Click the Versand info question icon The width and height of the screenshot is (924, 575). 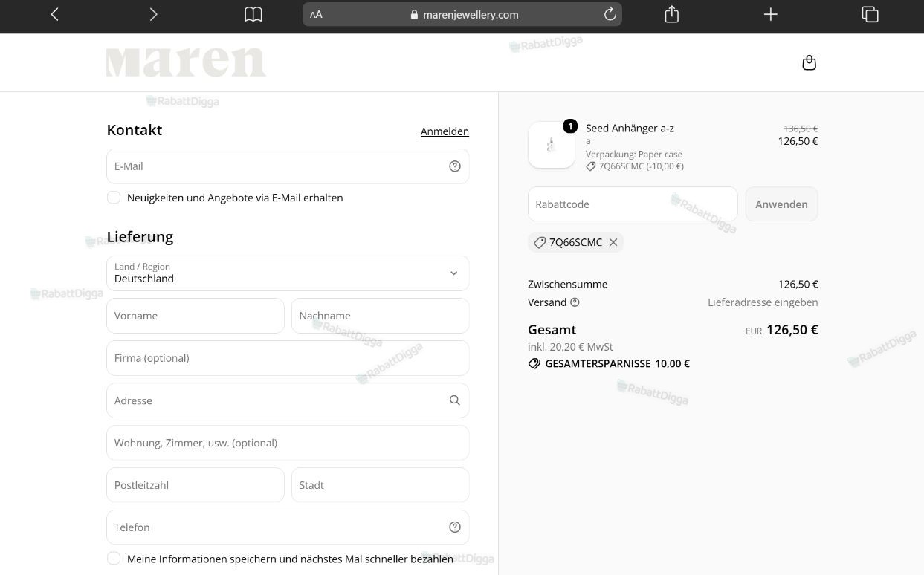pyautogui.click(x=575, y=302)
